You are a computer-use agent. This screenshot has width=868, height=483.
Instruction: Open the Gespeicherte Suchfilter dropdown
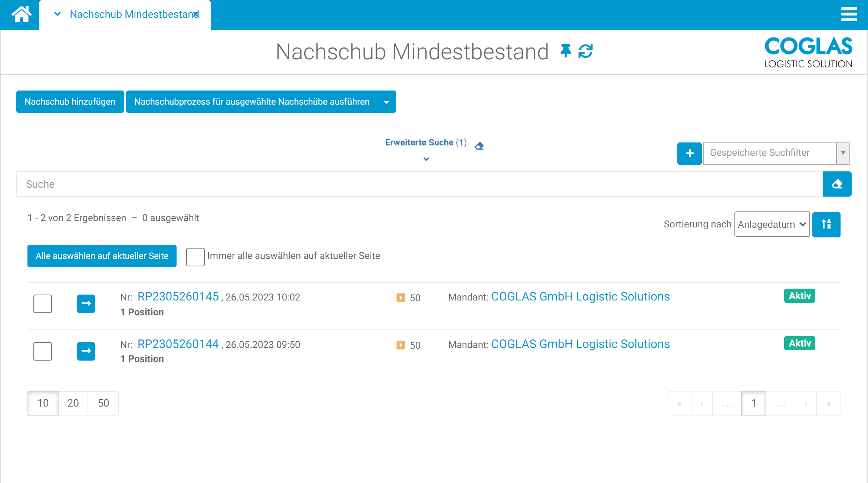point(843,153)
